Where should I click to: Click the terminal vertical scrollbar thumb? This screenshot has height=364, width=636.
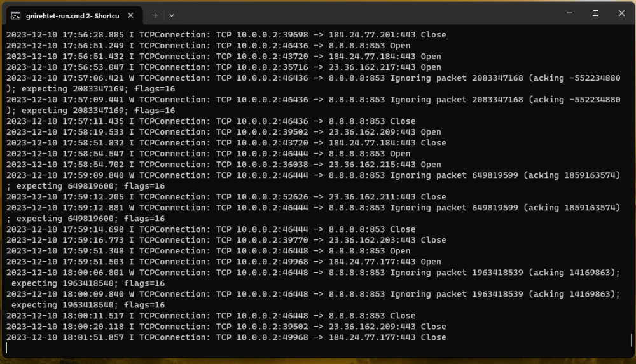632,340
